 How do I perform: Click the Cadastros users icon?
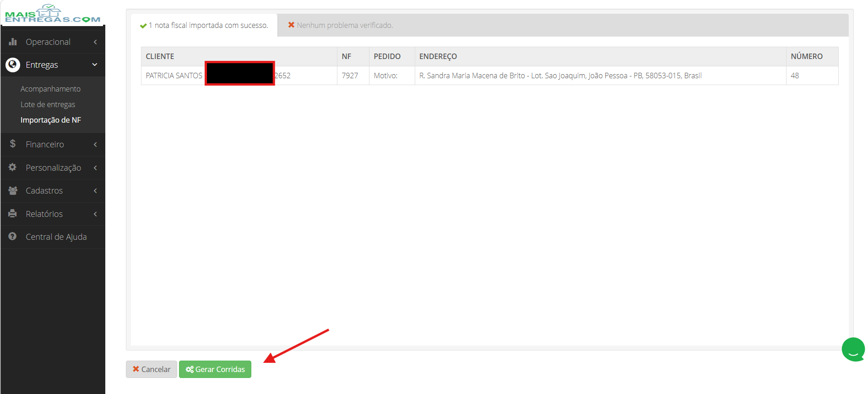click(13, 190)
